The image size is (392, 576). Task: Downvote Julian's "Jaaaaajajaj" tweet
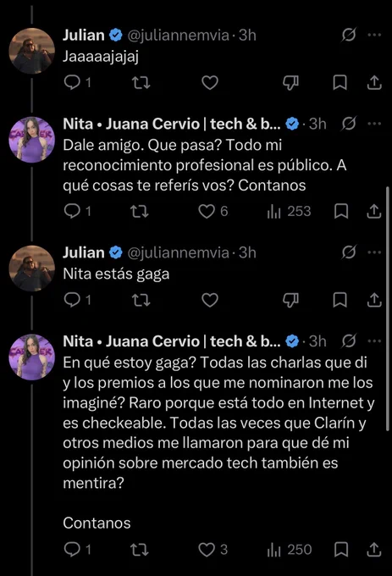point(290,83)
